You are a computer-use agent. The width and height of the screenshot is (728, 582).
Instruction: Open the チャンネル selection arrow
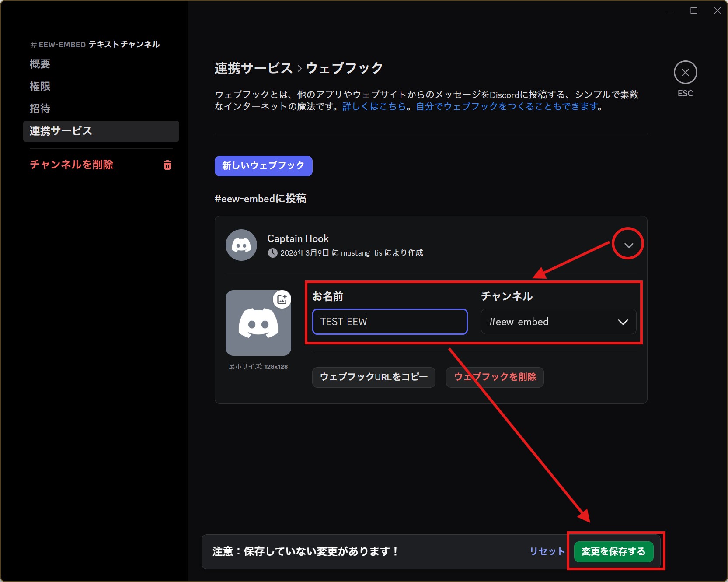(x=623, y=323)
